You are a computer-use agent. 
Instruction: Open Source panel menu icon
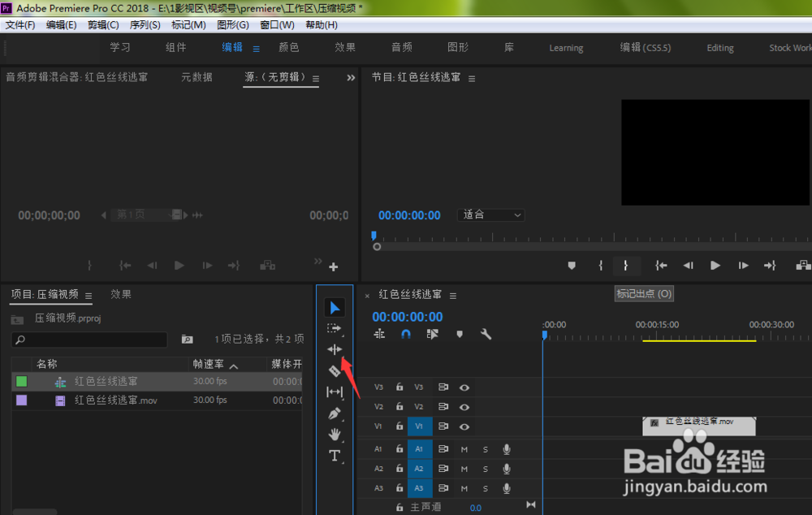pyautogui.click(x=316, y=79)
